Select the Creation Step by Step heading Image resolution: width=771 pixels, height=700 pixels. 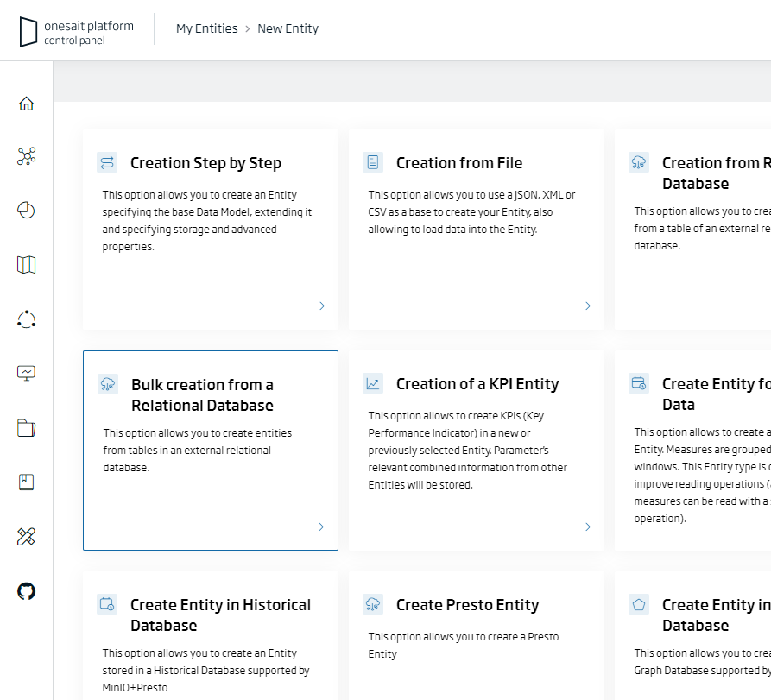coord(206,163)
